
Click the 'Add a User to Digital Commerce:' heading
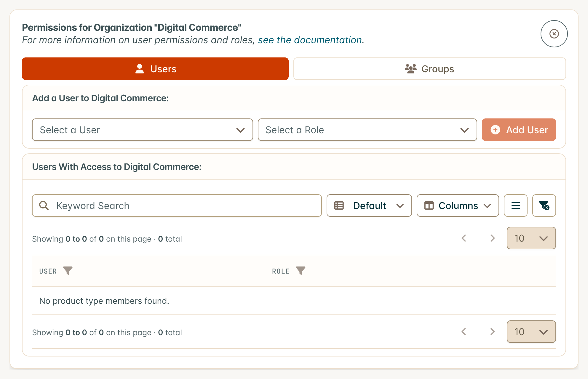coord(100,98)
